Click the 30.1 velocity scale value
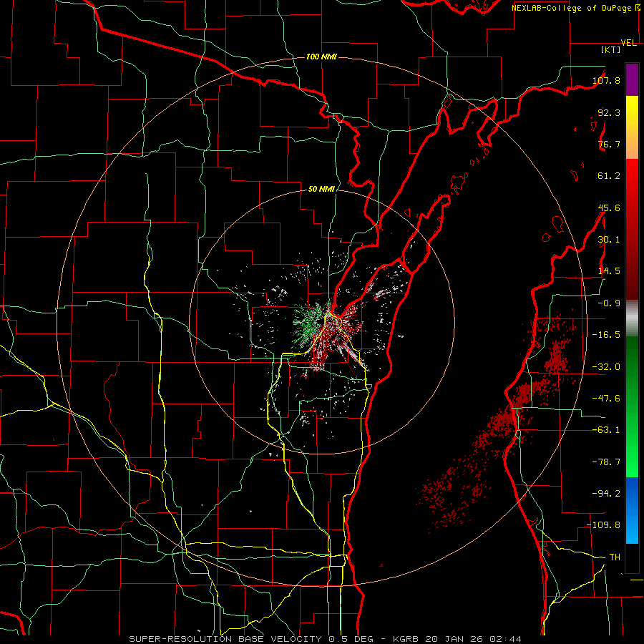The width and height of the screenshot is (644, 644). [609, 240]
